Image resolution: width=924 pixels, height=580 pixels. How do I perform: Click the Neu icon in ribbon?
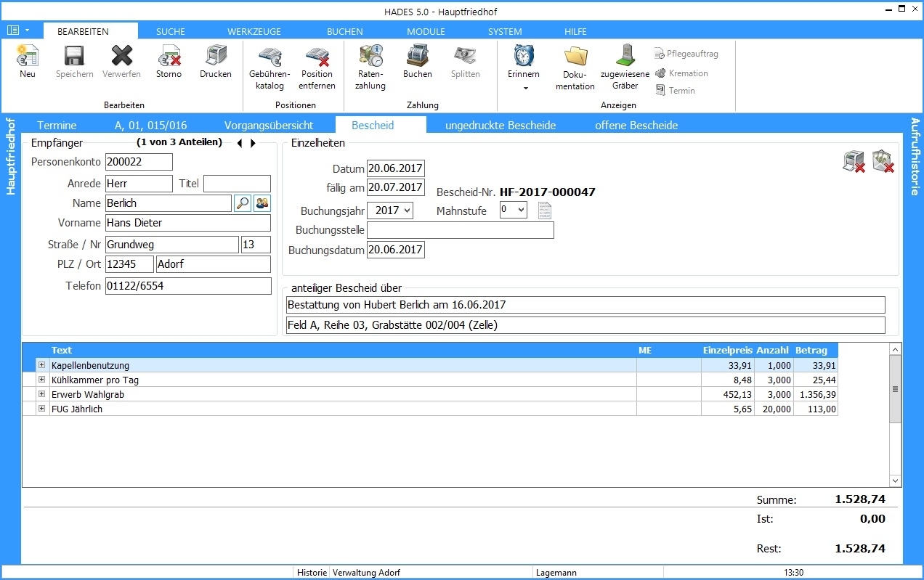click(x=28, y=57)
